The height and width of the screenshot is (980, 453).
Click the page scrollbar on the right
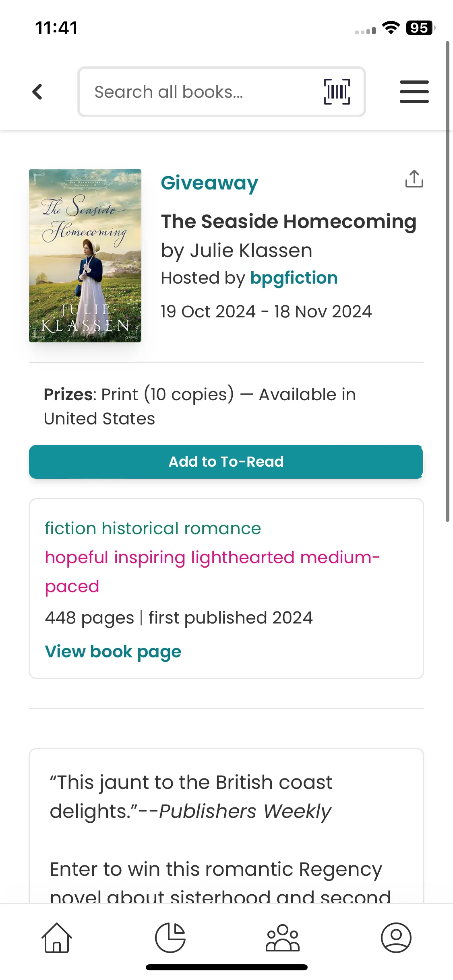(447, 282)
